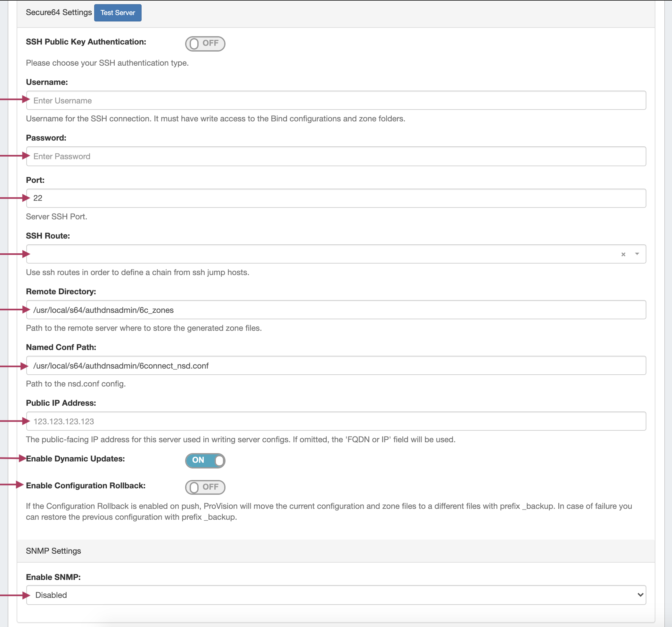Turn off Enable Dynamic Updates switch
The height and width of the screenshot is (627, 672).
pos(205,460)
